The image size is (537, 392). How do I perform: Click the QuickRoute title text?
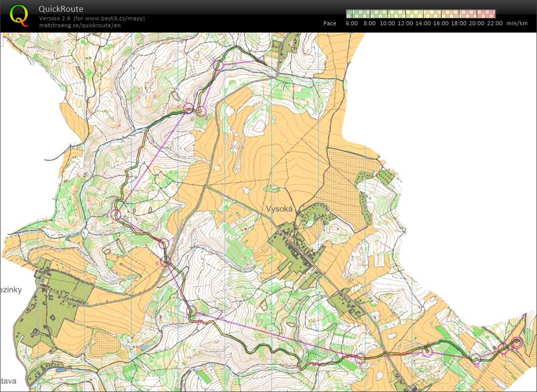(61, 9)
